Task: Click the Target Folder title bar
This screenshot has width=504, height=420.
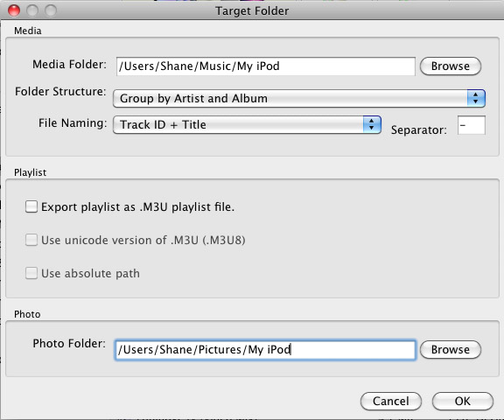Action: [x=252, y=10]
